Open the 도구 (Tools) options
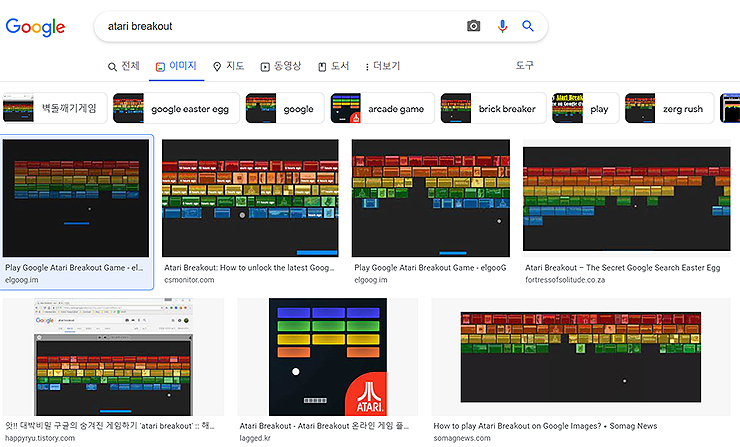The width and height of the screenshot is (740, 447). (x=524, y=65)
